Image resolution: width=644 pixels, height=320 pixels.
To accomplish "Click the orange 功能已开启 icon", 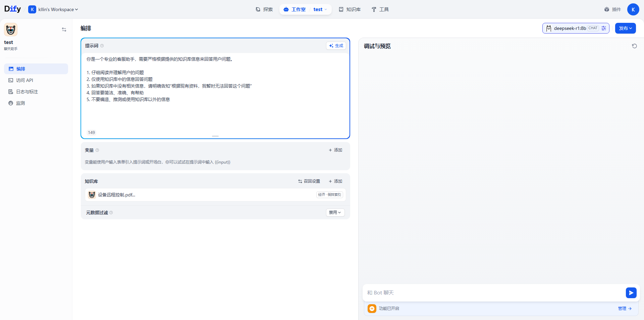I will (x=372, y=309).
